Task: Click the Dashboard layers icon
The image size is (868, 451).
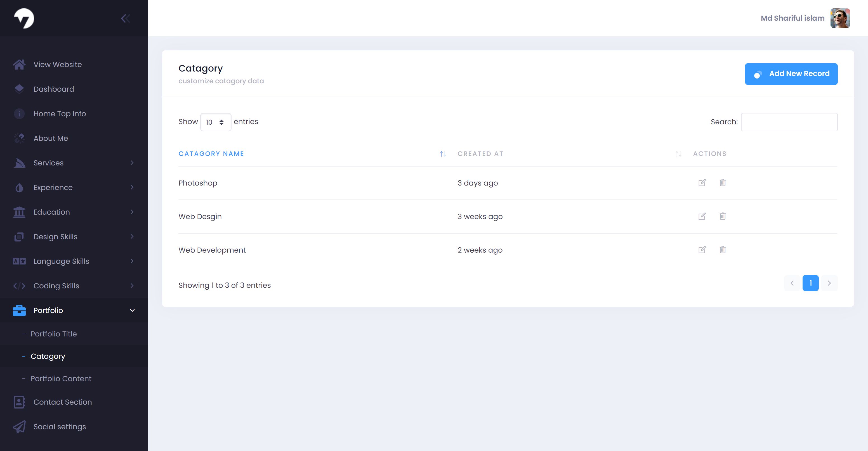Action: pyautogui.click(x=19, y=89)
